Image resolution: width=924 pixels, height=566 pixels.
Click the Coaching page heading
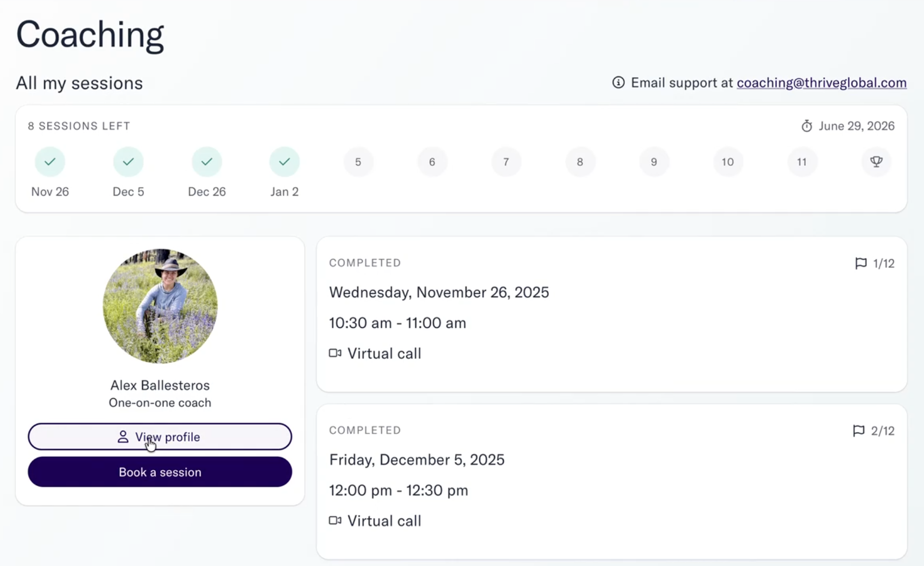90,34
